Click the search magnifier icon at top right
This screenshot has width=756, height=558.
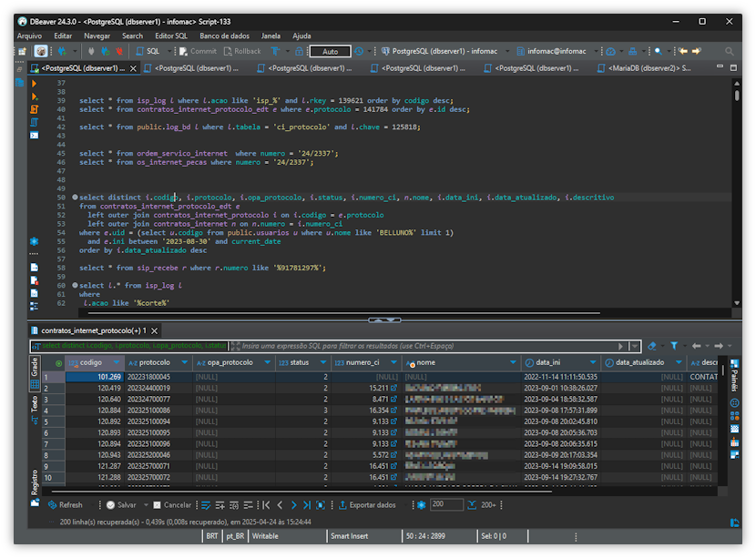point(729,52)
